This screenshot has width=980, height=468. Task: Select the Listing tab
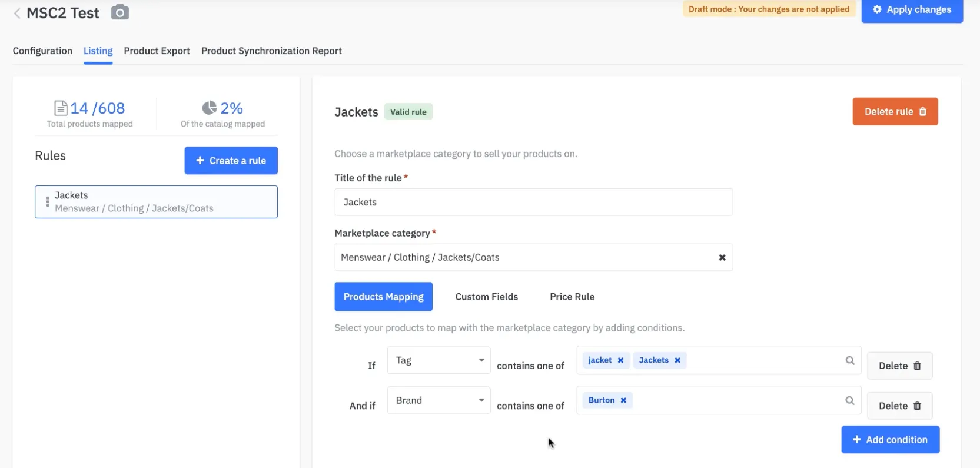pyautogui.click(x=98, y=51)
